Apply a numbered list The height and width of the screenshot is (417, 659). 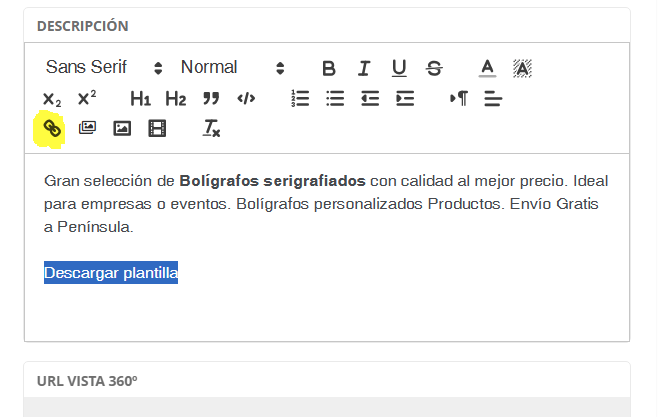300,98
